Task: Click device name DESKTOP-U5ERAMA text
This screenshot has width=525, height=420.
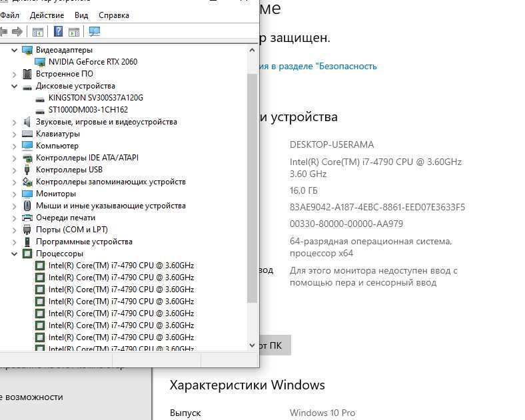Action: [332, 145]
